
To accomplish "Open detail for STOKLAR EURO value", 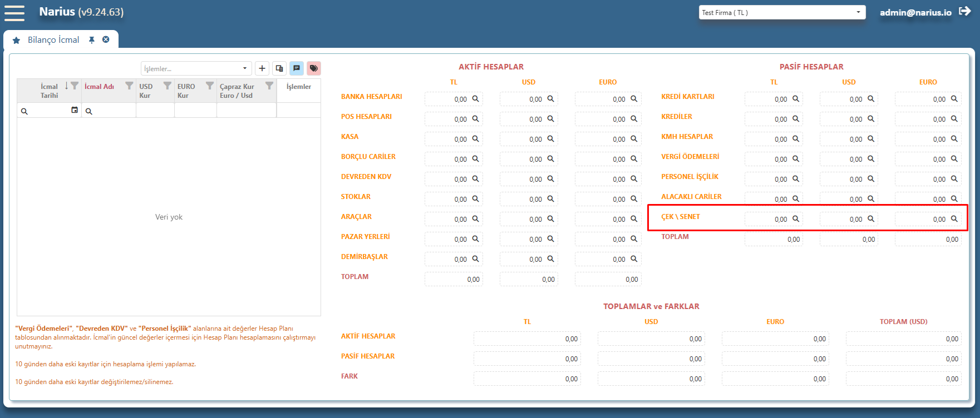I will pos(634,199).
